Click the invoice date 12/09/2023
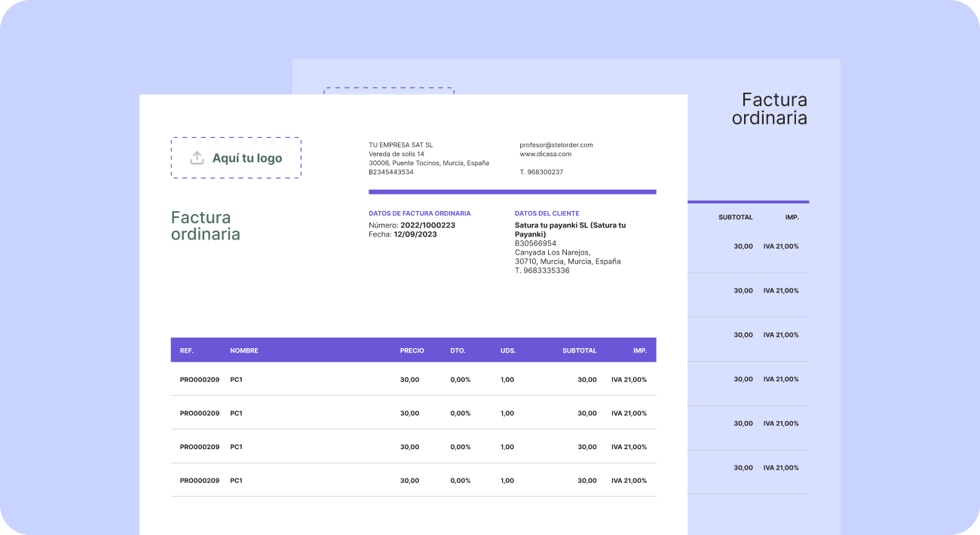Image resolution: width=980 pixels, height=535 pixels. pyautogui.click(x=415, y=234)
